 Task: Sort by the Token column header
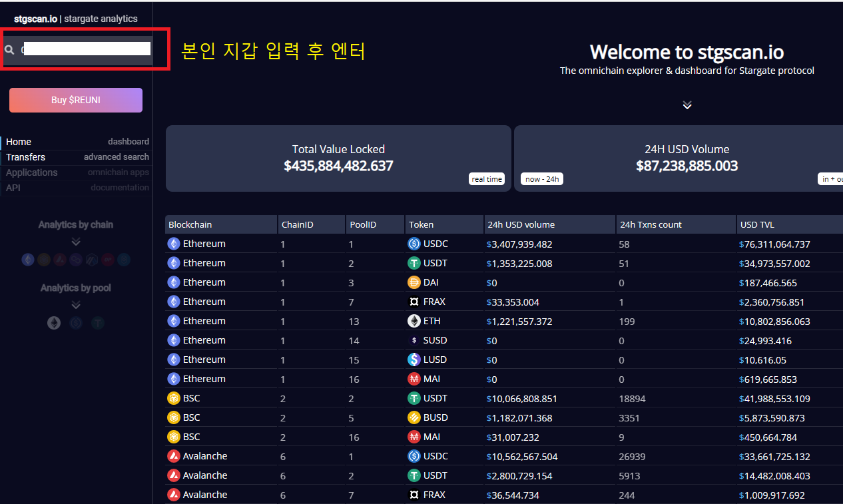444,224
